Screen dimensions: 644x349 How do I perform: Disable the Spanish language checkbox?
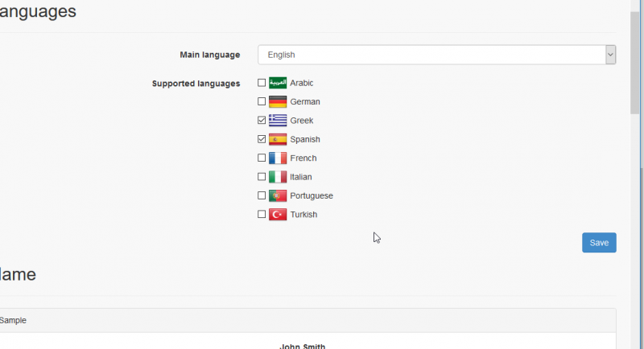262,139
